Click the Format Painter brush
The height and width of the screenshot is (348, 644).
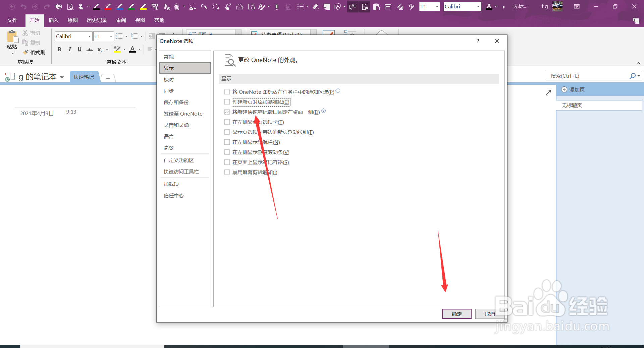(34, 52)
